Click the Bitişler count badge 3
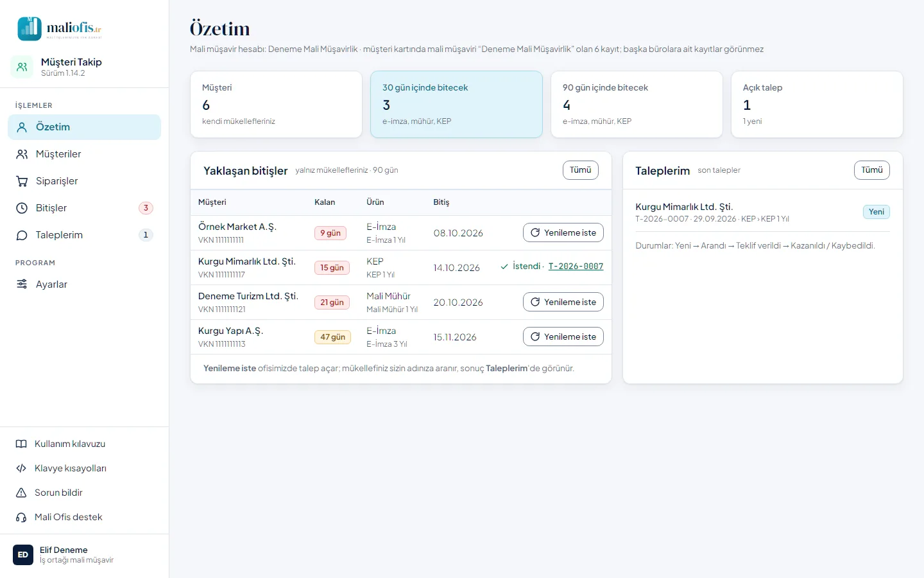This screenshot has height=578, width=924. [x=146, y=208]
